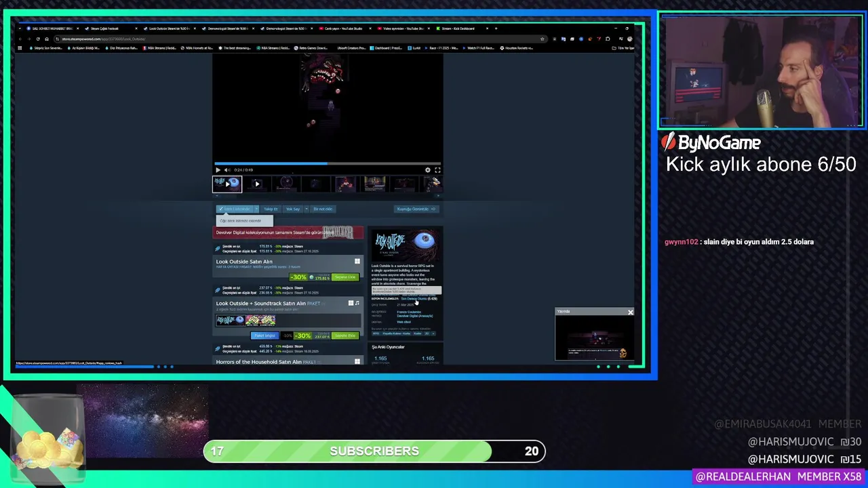This screenshot has height=488, width=868.
Task: Bookmark this page star icon
Action: [x=542, y=39]
